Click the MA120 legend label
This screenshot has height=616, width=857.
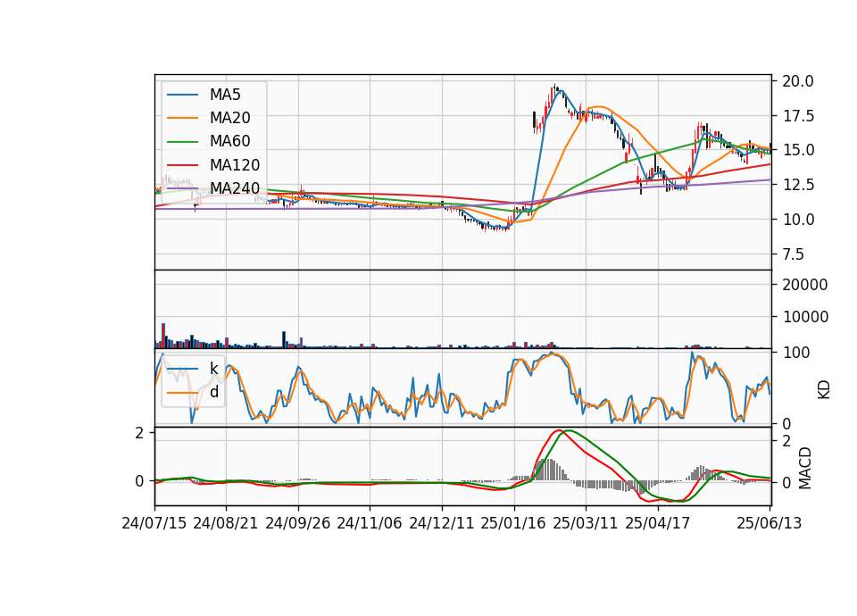[235, 165]
